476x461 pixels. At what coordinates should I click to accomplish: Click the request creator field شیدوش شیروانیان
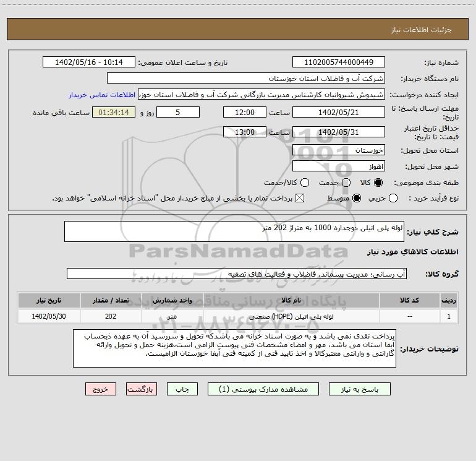pyautogui.click(x=261, y=95)
